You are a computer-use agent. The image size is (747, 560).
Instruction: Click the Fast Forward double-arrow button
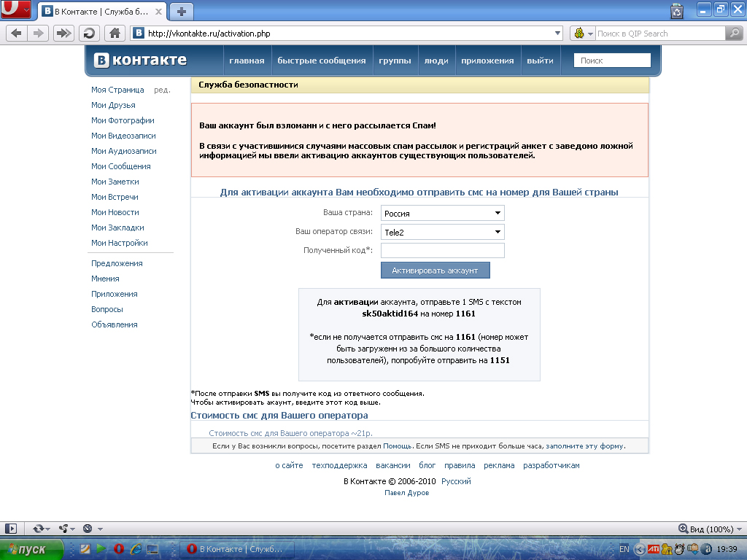click(63, 34)
